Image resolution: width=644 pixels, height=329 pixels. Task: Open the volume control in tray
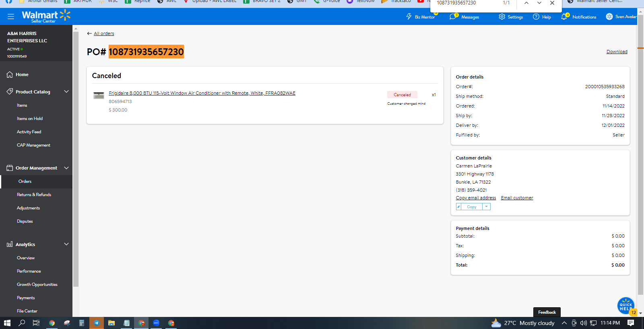[x=584, y=323]
